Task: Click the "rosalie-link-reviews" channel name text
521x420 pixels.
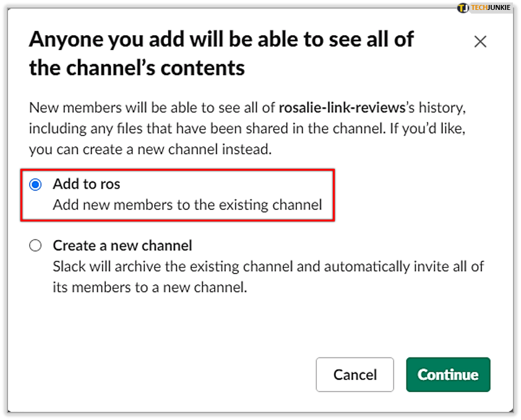Action: 342,108
